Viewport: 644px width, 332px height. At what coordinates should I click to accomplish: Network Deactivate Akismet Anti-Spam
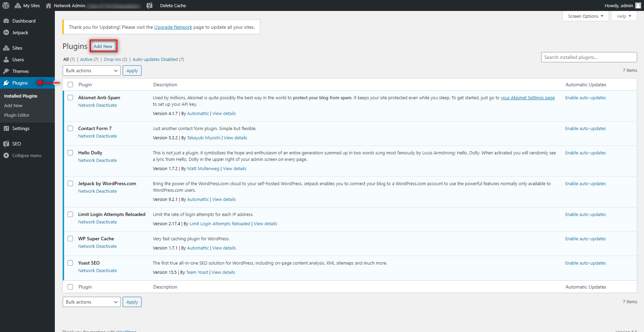(x=97, y=105)
